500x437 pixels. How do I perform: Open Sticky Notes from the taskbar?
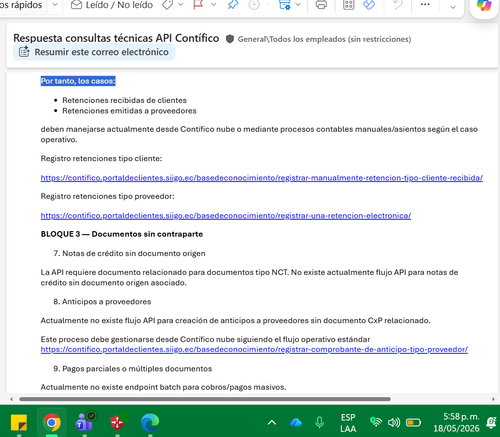(x=19, y=422)
